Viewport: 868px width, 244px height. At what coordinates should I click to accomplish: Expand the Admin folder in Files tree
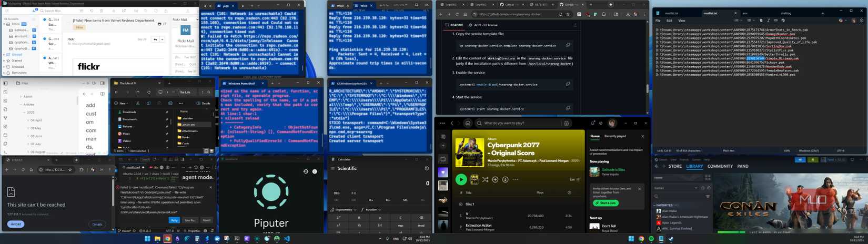point(21,97)
